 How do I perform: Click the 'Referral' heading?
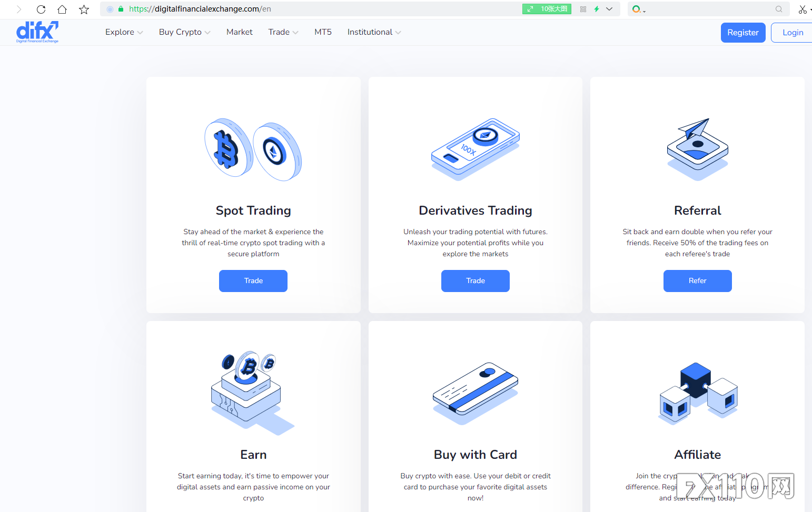tap(698, 210)
